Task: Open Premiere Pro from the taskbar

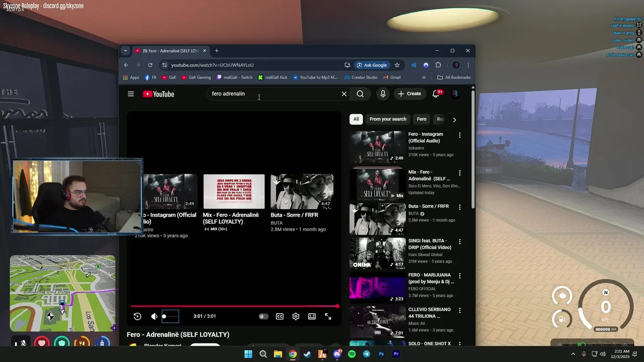Action: (x=396, y=354)
